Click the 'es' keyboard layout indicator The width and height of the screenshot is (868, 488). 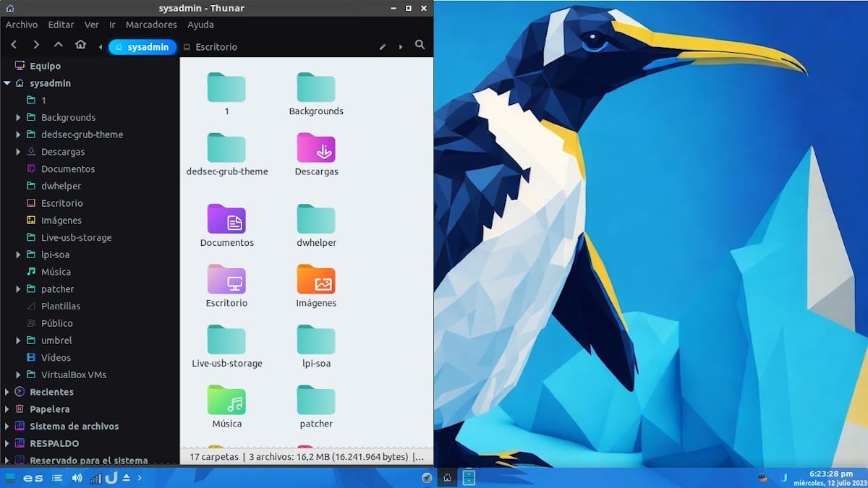tap(33, 478)
